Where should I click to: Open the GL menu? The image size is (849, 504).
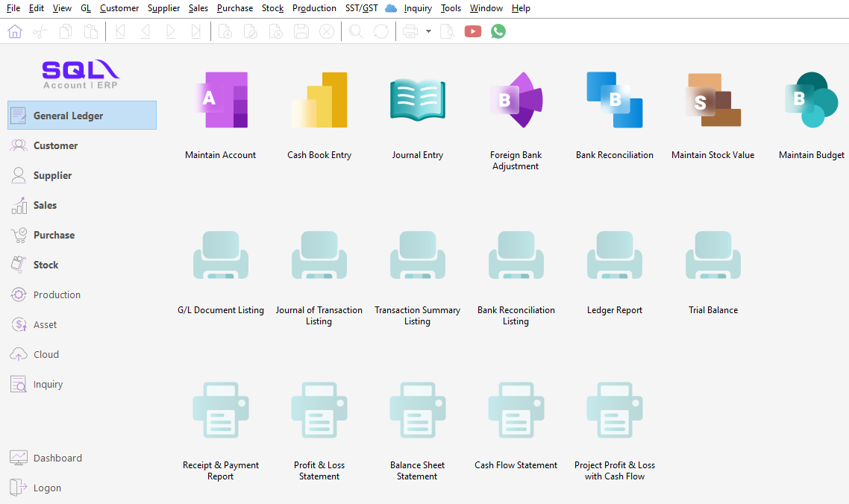pos(85,8)
